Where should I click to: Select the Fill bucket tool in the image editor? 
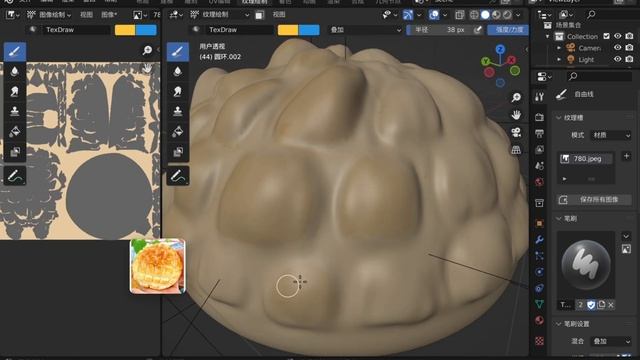15,131
